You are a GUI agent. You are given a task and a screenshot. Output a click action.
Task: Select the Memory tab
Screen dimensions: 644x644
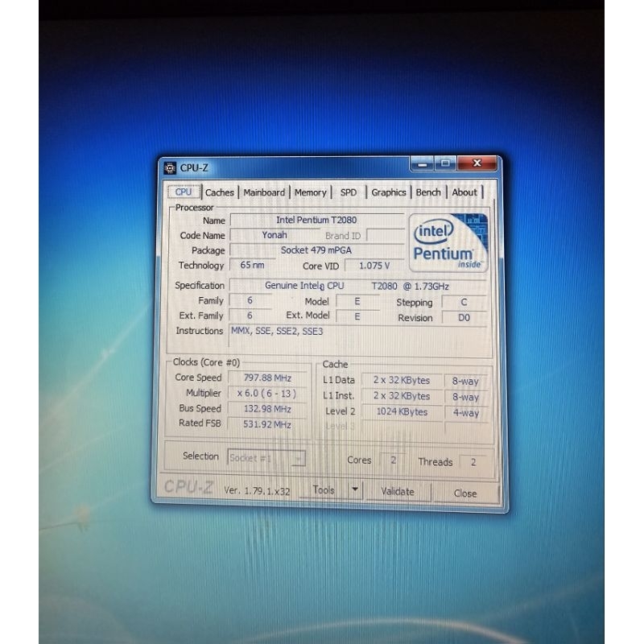pyautogui.click(x=310, y=192)
